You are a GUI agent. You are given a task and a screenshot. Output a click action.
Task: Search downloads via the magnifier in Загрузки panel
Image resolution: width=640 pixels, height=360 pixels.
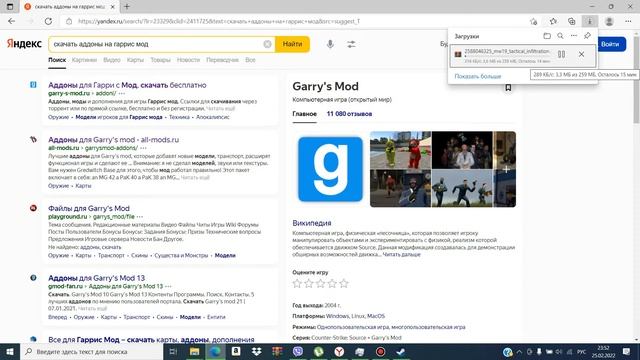pyautogui.click(x=560, y=36)
